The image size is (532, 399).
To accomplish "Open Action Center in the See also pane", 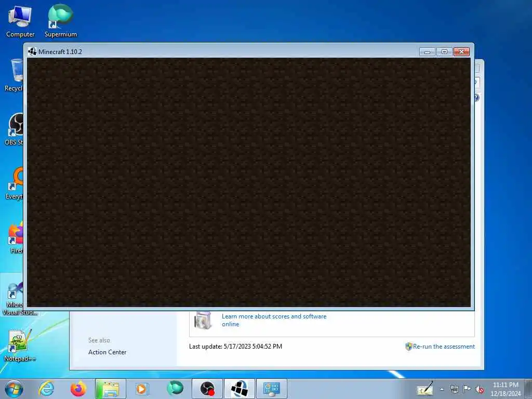I will coord(107,352).
